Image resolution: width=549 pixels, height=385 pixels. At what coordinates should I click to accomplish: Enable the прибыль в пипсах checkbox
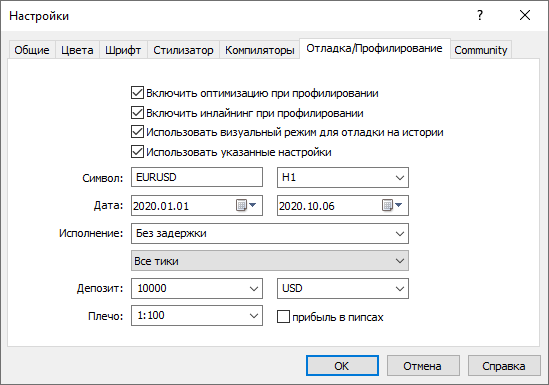pyautogui.click(x=283, y=317)
